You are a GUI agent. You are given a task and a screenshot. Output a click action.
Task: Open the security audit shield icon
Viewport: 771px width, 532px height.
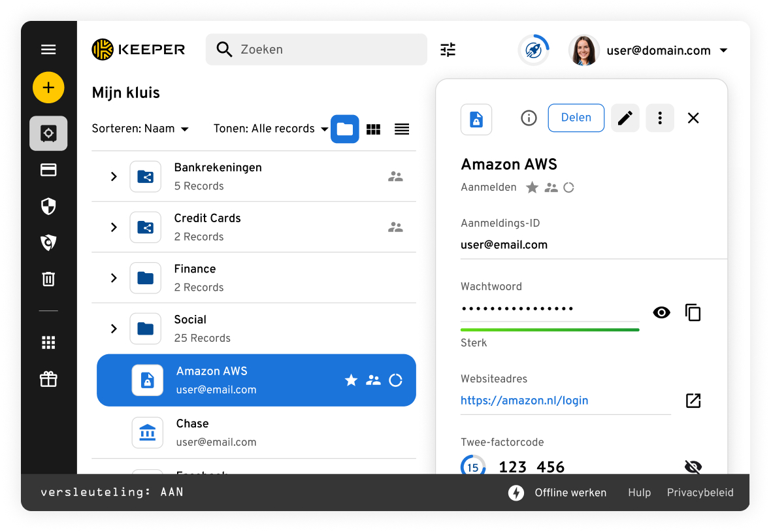point(48,206)
